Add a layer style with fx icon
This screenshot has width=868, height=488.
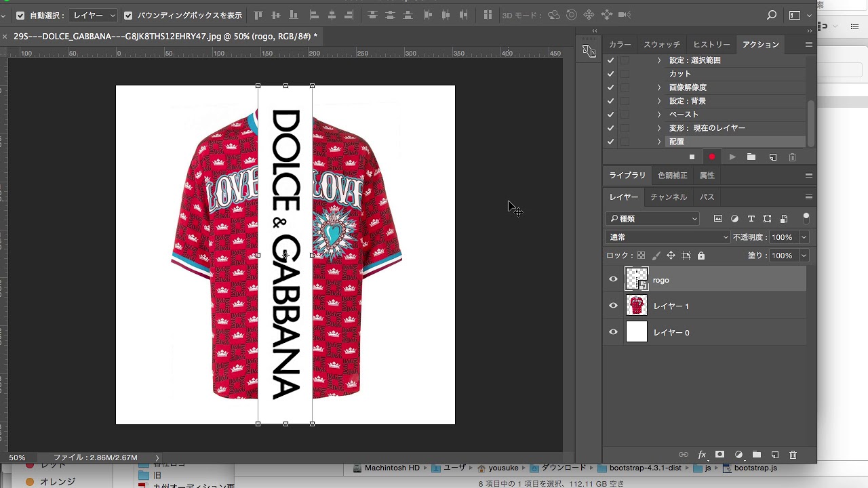click(702, 455)
